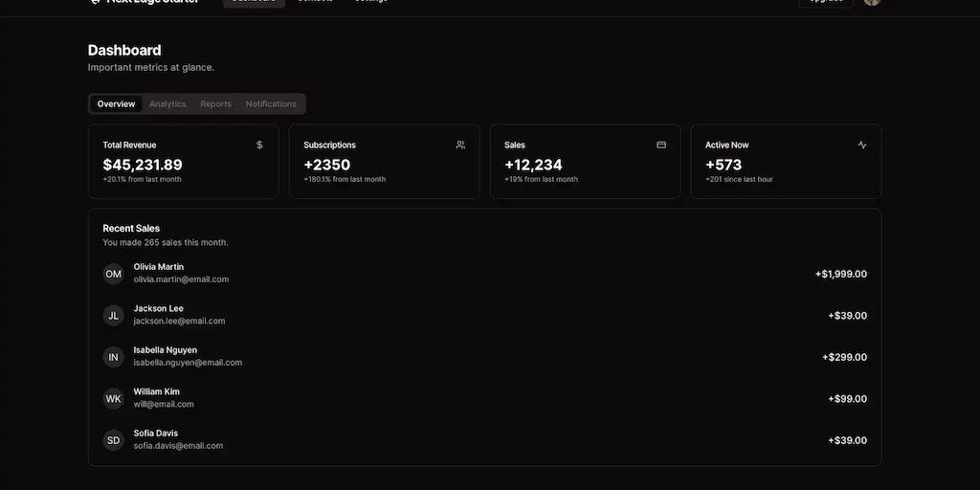Click will@email.com address
The height and width of the screenshot is (490, 980).
(164, 405)
